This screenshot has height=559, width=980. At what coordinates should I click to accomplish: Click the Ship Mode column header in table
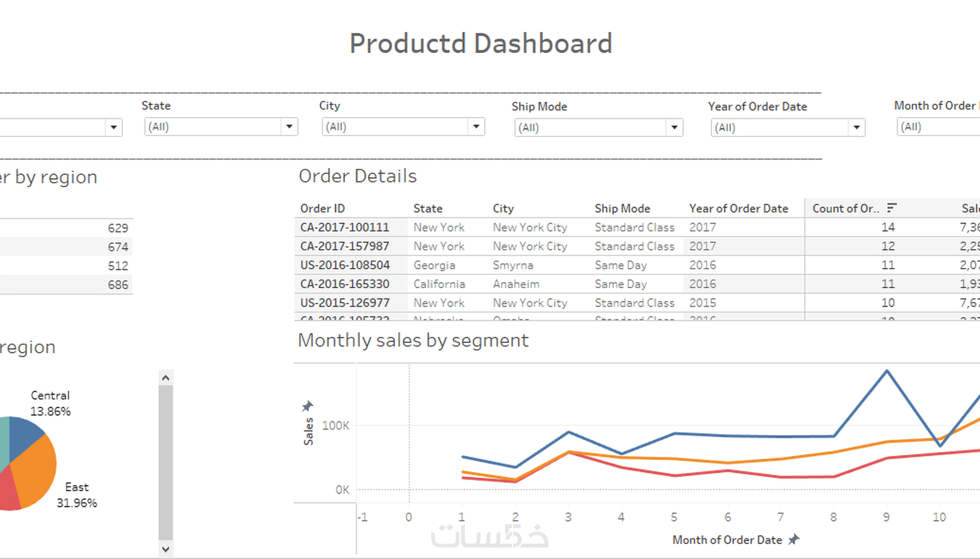(x=622, y=208)
